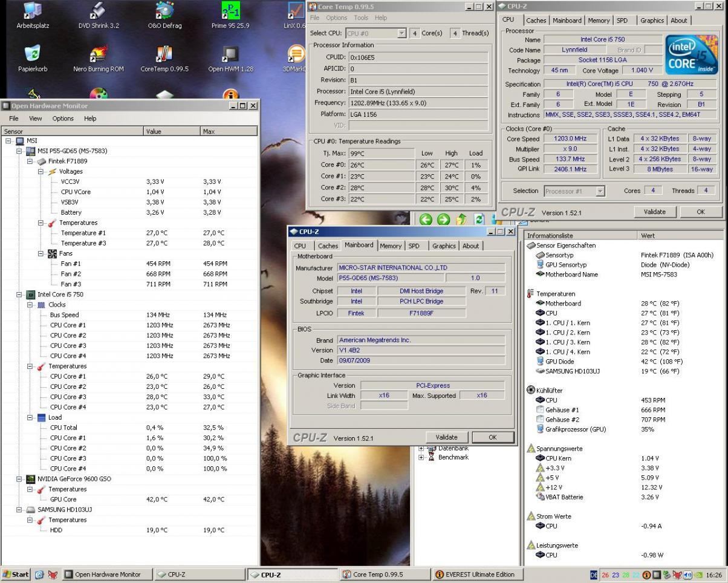Open the Select CPU dropdown in Core Temp
728x583 pixels.
[x=401, y=33]
